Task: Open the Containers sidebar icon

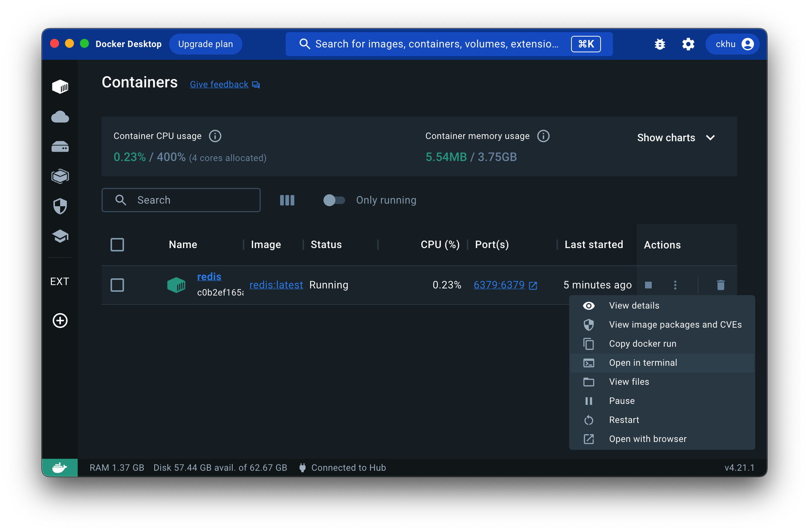Action: click(60, 87)
